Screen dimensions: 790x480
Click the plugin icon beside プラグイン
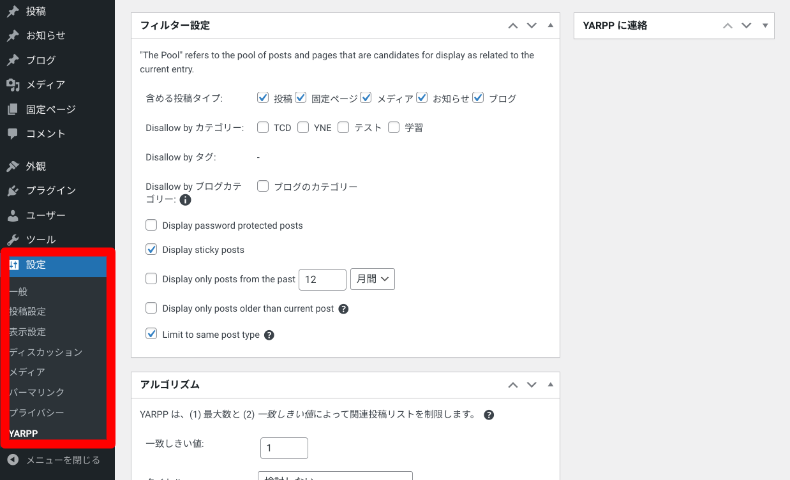pos(13,190)
